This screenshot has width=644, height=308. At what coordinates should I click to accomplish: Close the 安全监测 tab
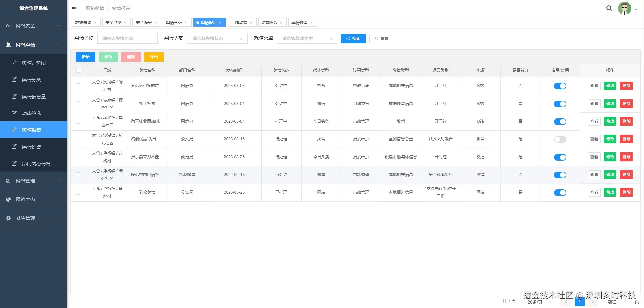(125, 23)
